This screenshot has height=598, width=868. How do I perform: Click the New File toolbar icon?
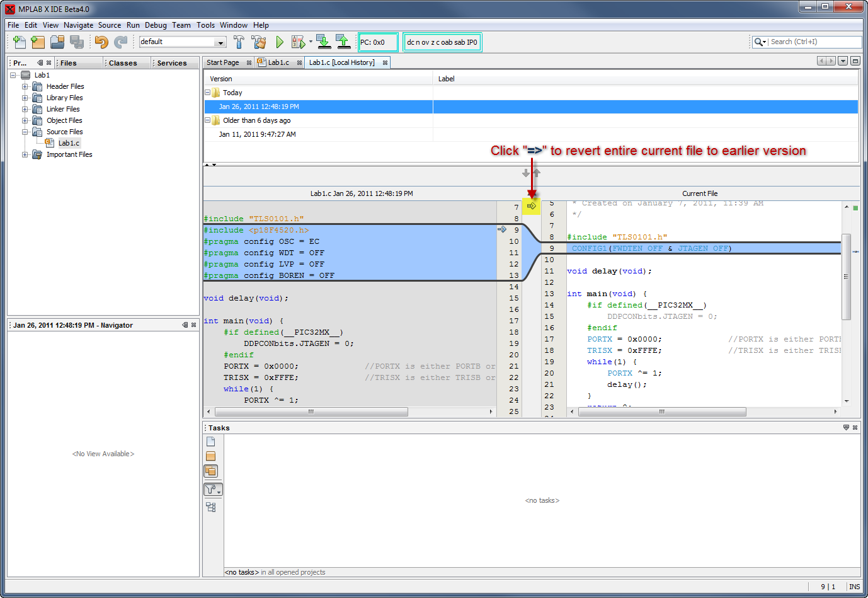(20, 42)
